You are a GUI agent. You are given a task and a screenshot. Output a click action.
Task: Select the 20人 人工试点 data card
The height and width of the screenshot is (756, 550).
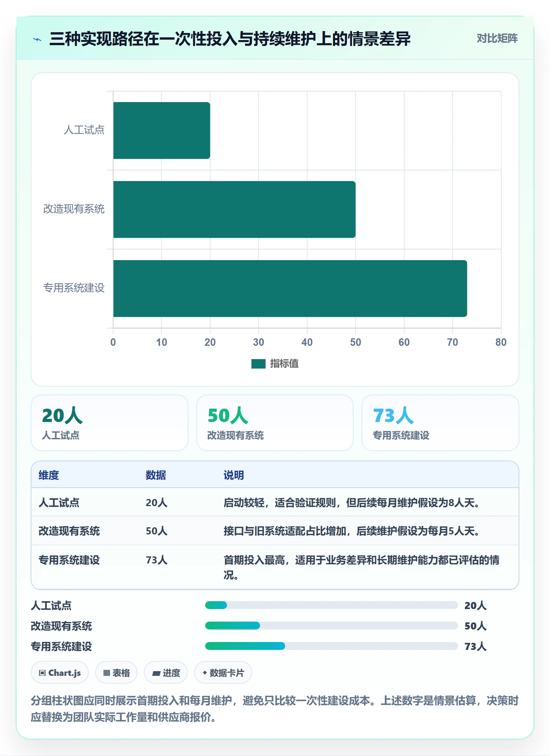click(x=110, y=423)
